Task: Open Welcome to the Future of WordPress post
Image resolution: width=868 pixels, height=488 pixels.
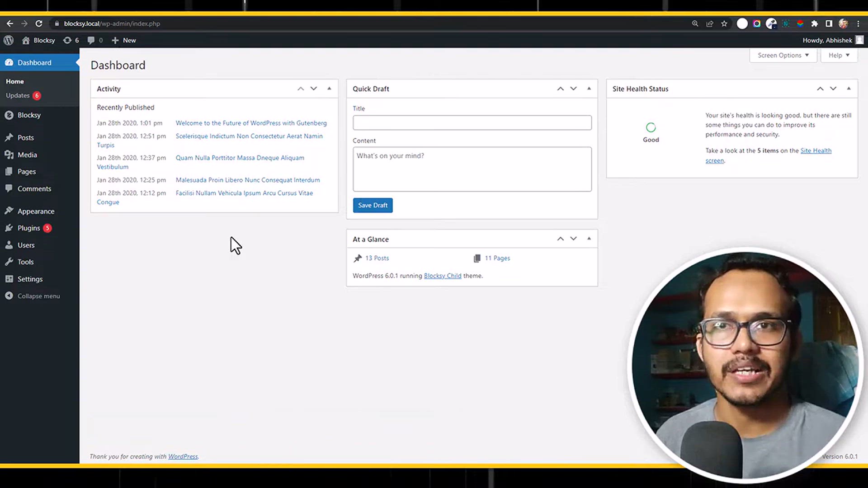Action: [x=251, y=123]
